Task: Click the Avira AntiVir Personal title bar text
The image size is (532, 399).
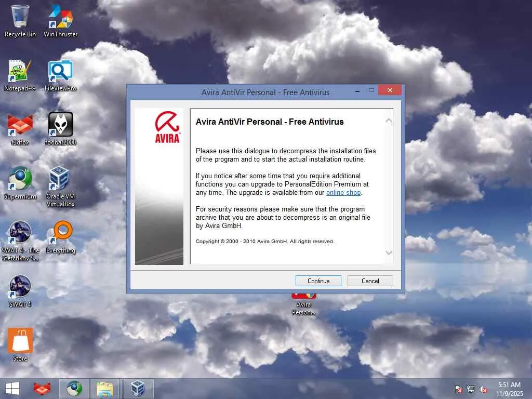Action: coord(265,92)
